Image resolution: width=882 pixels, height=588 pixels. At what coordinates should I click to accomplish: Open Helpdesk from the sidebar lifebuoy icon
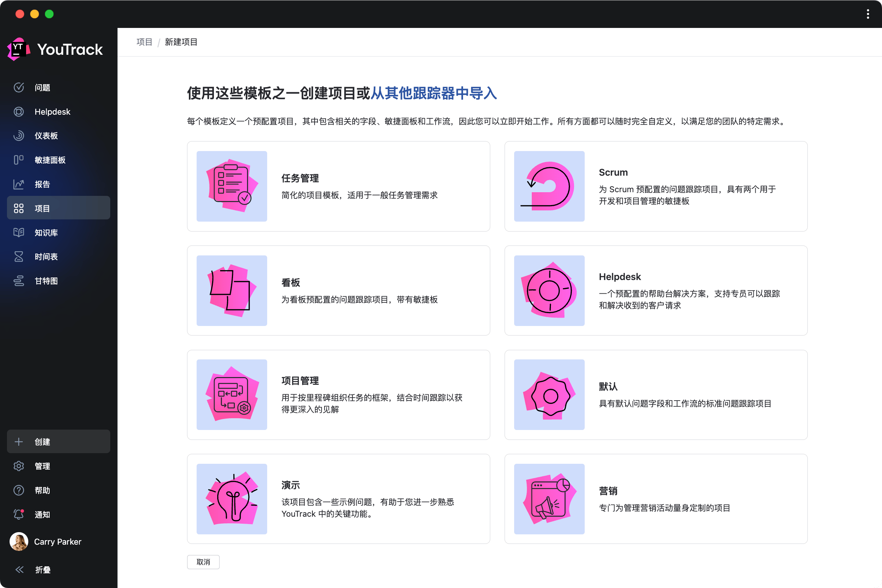19,112
